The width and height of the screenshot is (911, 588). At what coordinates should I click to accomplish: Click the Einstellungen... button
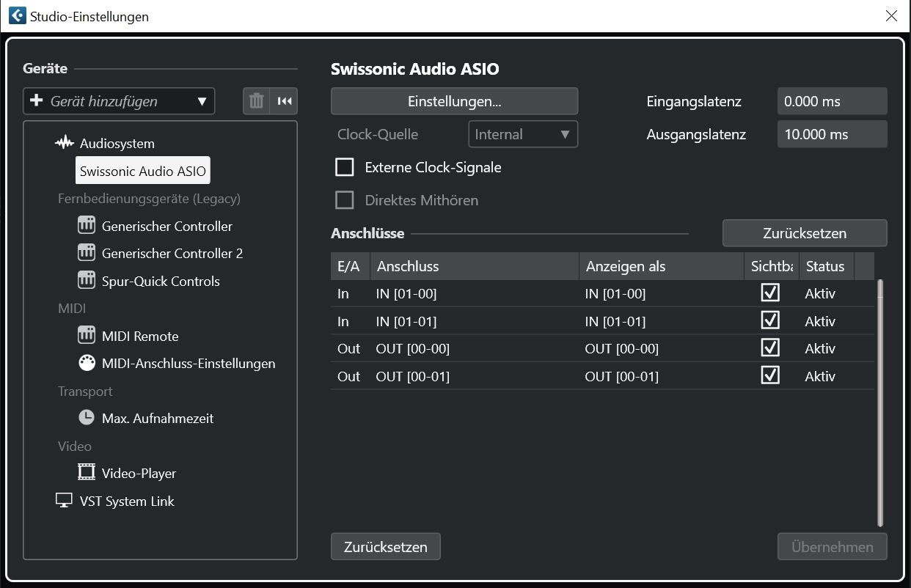(x=455, y=101)
